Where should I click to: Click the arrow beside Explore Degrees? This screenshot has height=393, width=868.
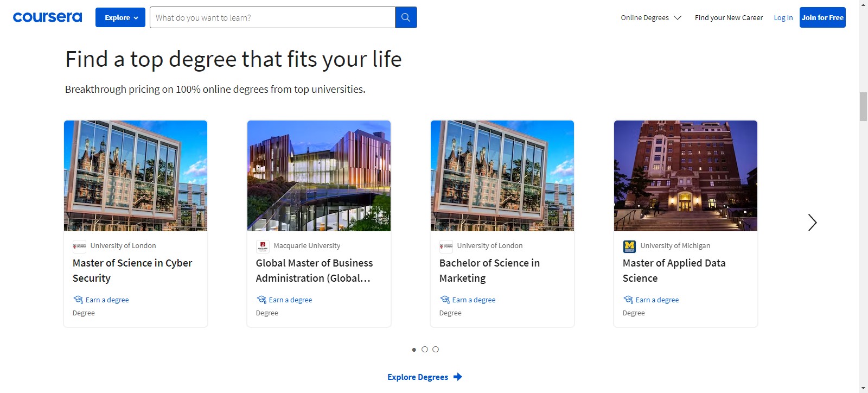click(458, 377)
